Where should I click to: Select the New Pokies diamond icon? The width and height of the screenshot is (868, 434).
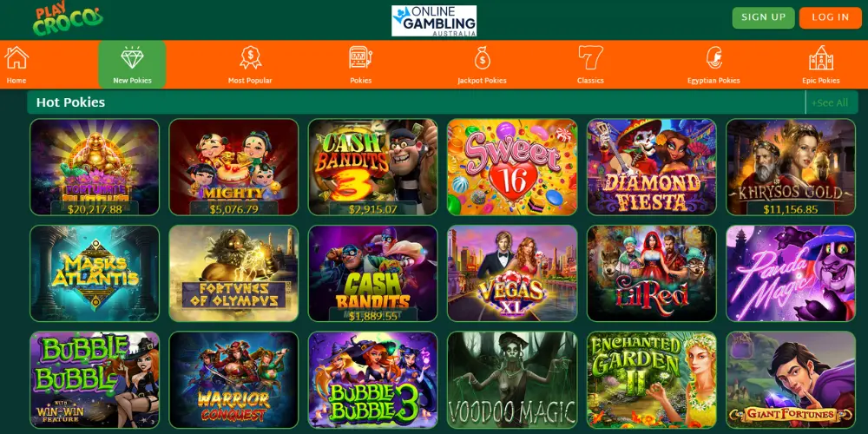[x=132, y=57]
